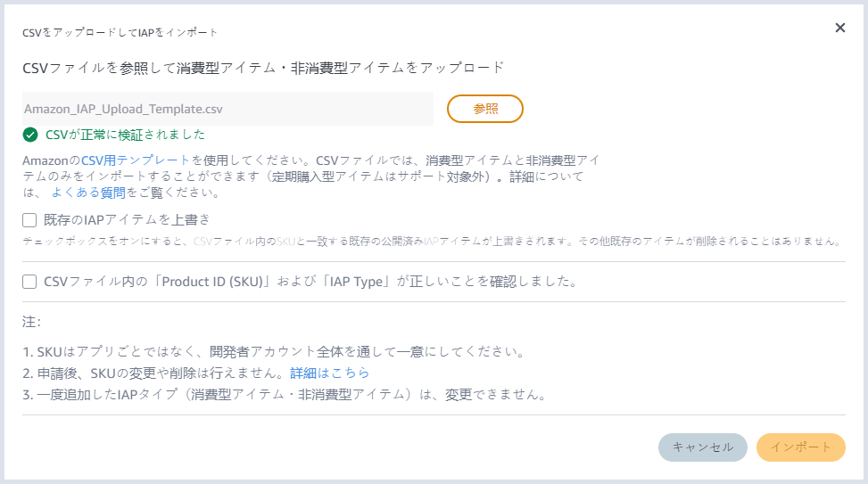
Task: Click the 参照 browse button
Action: [x=484, y=109]
